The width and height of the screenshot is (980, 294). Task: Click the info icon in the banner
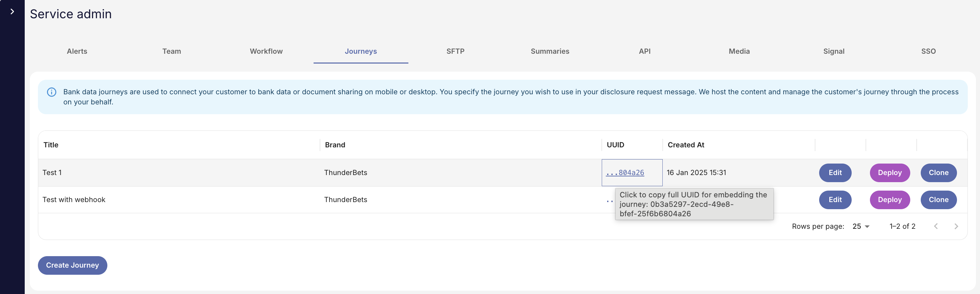[x=52, y=92]
